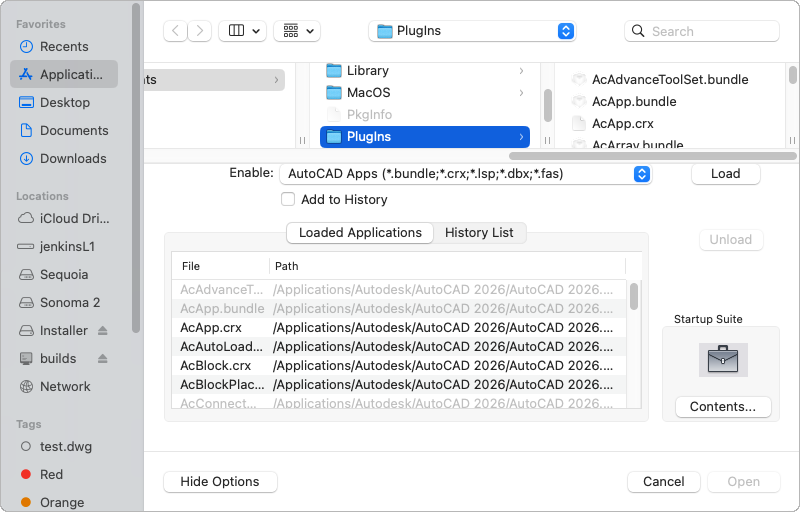Open the PlugIns path dropdown
Image resolution: width=800 pixels, height=512 pixels.
pyautogui.click(x=472, y=31)
